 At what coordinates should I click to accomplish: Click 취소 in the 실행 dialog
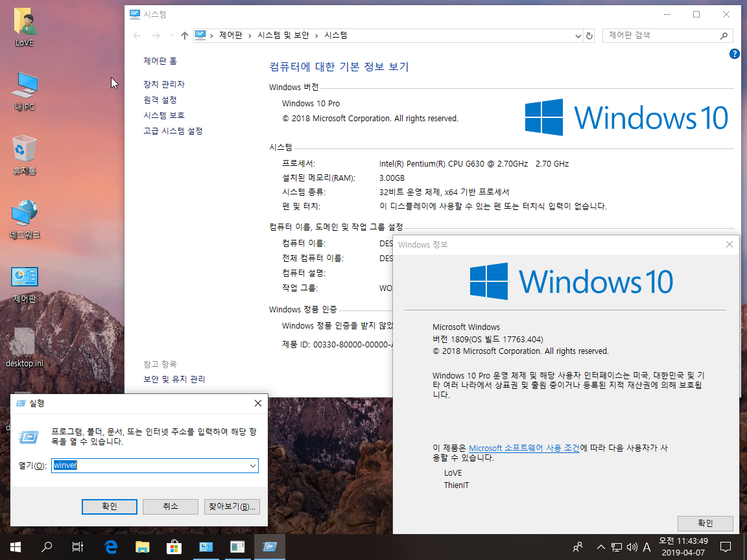[171, 507]
